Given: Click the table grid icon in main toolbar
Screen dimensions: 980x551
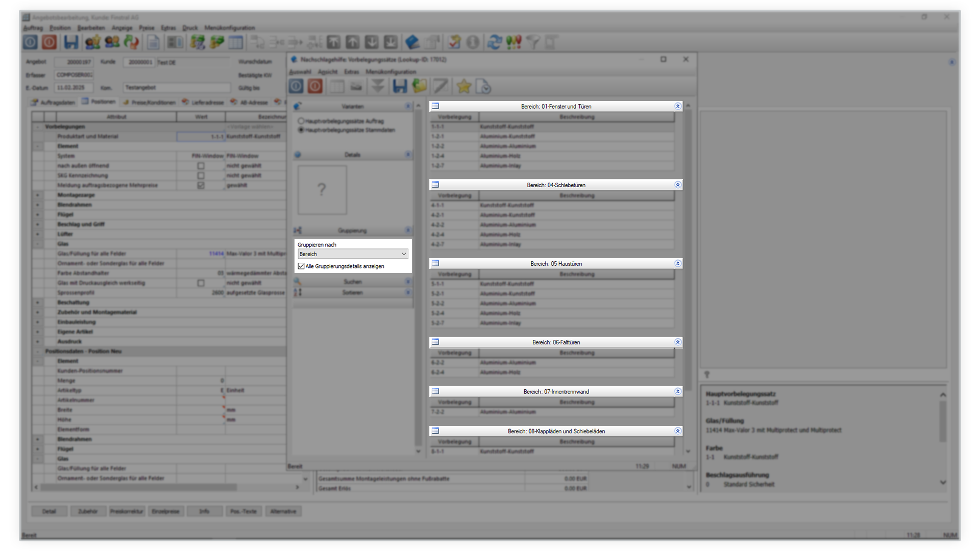Looking at the screenshot, I should (236, 42).
